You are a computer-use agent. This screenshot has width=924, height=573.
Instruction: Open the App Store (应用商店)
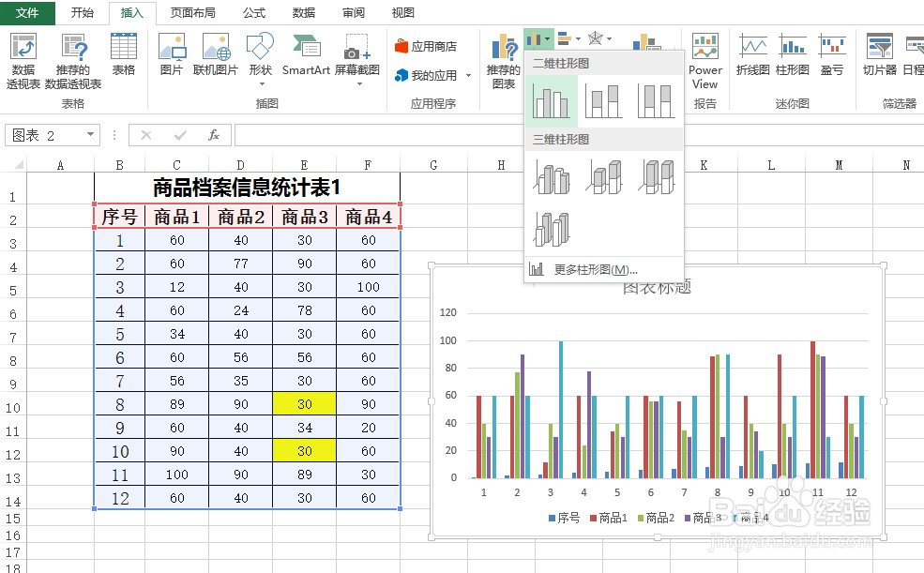[x=426, y=46]
